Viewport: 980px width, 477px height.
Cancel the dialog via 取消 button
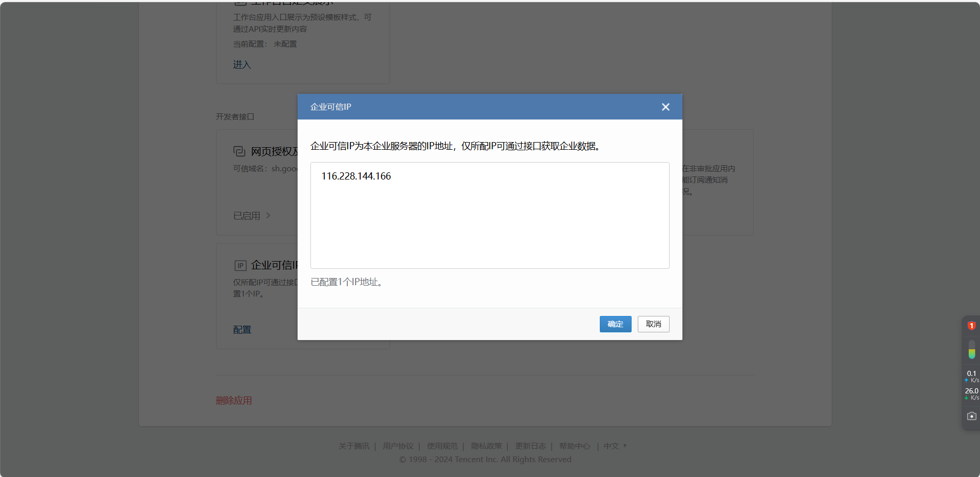(x=653, y=324)
